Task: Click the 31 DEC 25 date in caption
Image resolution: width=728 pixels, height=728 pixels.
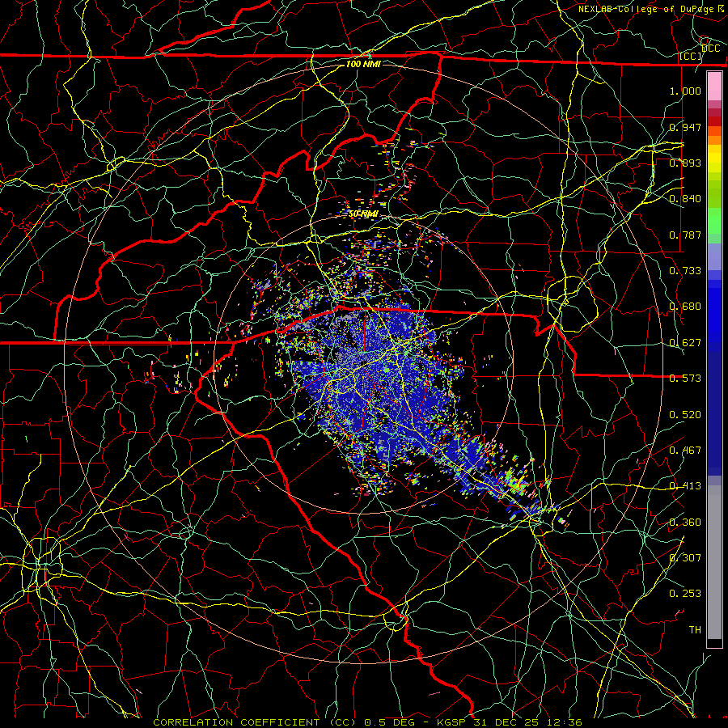Action: pos(510,722)
